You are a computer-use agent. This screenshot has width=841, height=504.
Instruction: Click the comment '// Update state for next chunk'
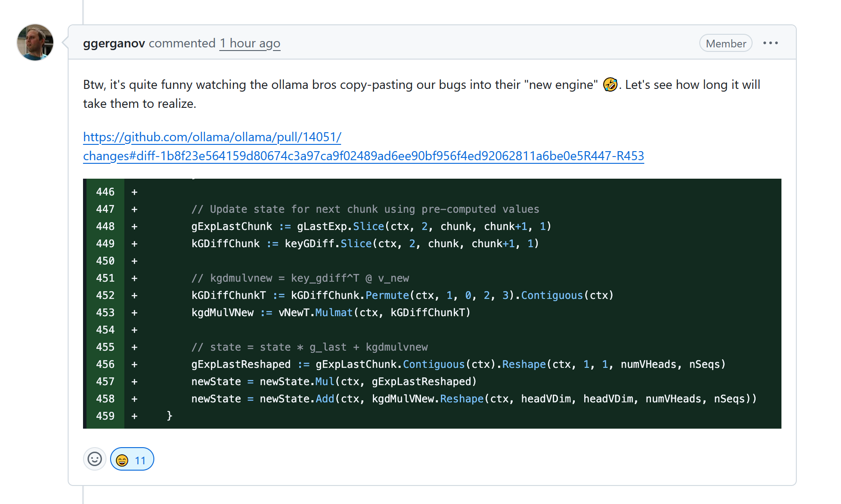365,209
